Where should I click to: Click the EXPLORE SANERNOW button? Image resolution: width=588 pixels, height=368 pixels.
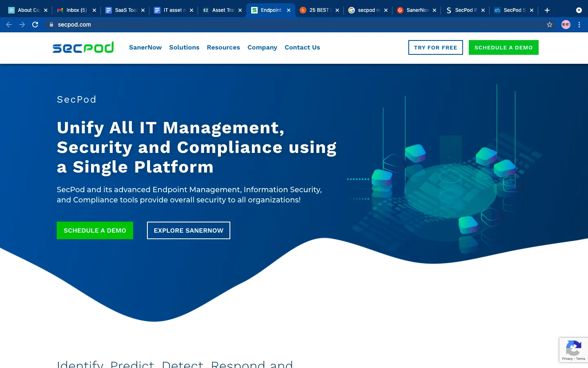[189, 230]
